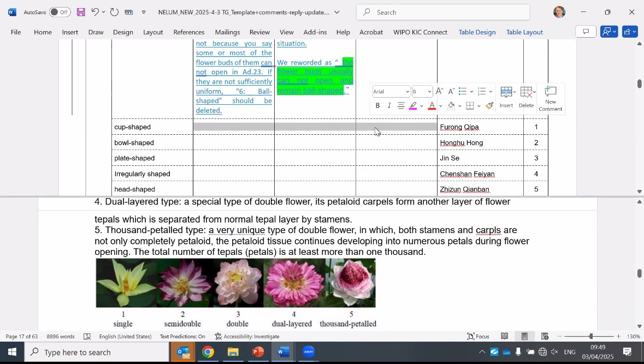Open Zoom app from the taskbar
This screenshot has height=364, width=644.
tap(309, 352)
